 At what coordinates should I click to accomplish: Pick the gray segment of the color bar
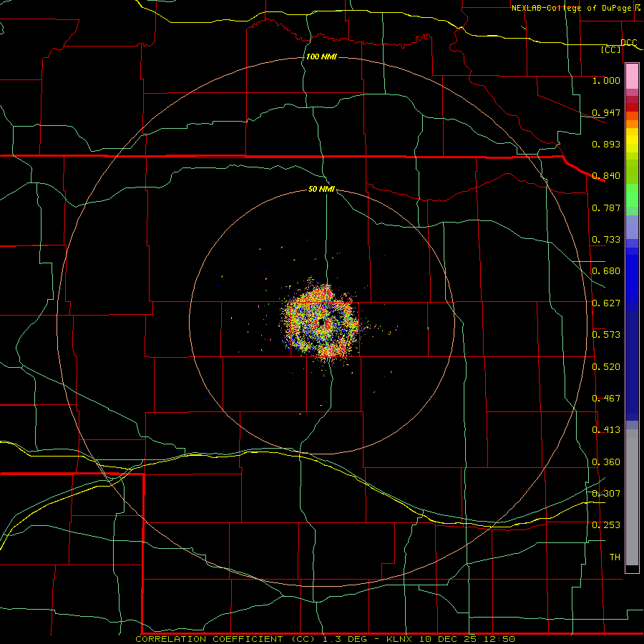632,497
